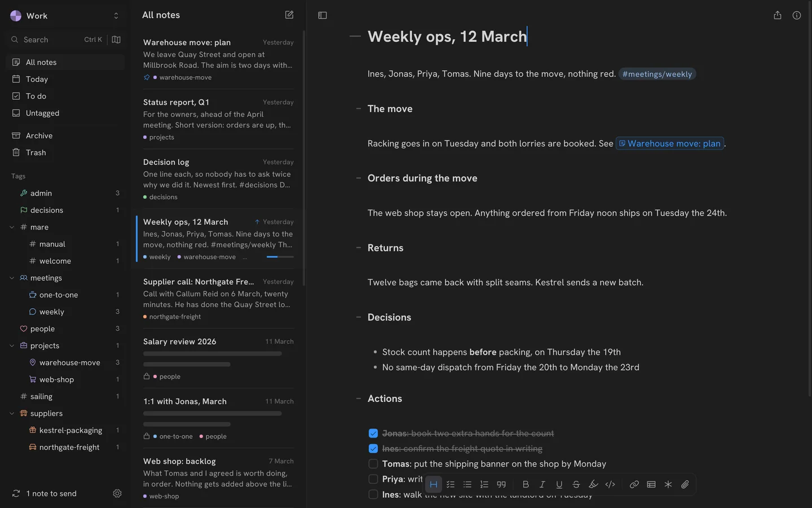Collapse the mare tag group
Image resolution: width=812 pixels, height=508 pixels.
click(12, 227)
